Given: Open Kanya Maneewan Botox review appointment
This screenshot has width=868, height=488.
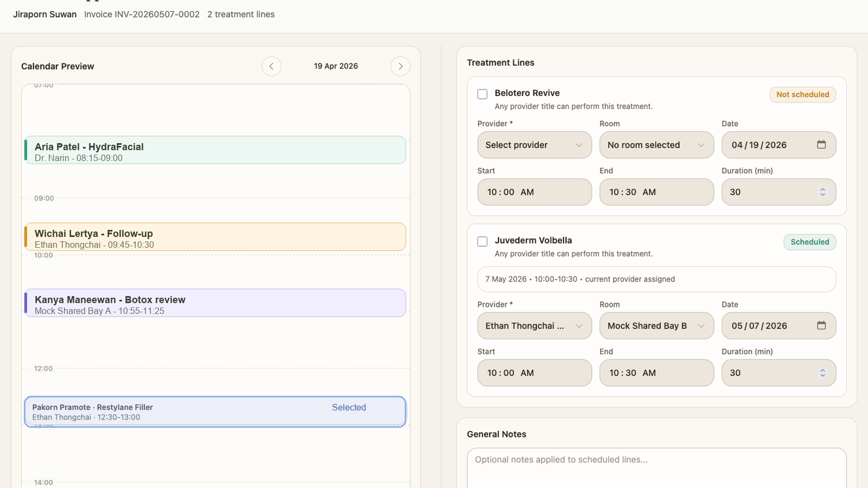Looking at the screenshot, I should (x=215, y=303).
